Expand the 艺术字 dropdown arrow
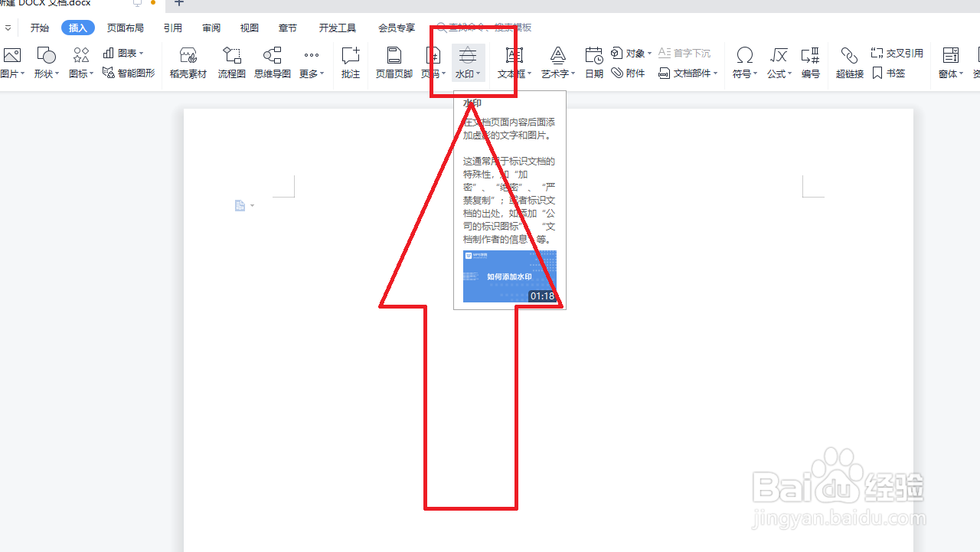Image resolution: width=980 pixels, height=552 pixels. click(x=573, y=74)
